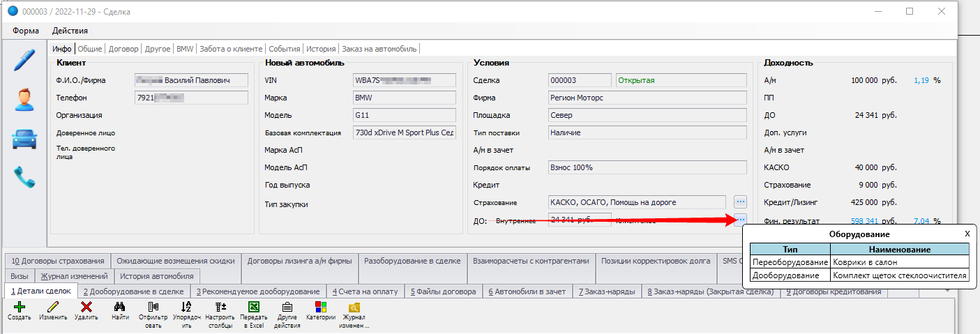Click the phone handset sidebar icon
This screenshot has width=980, height=334.
(x=24, y=178)
